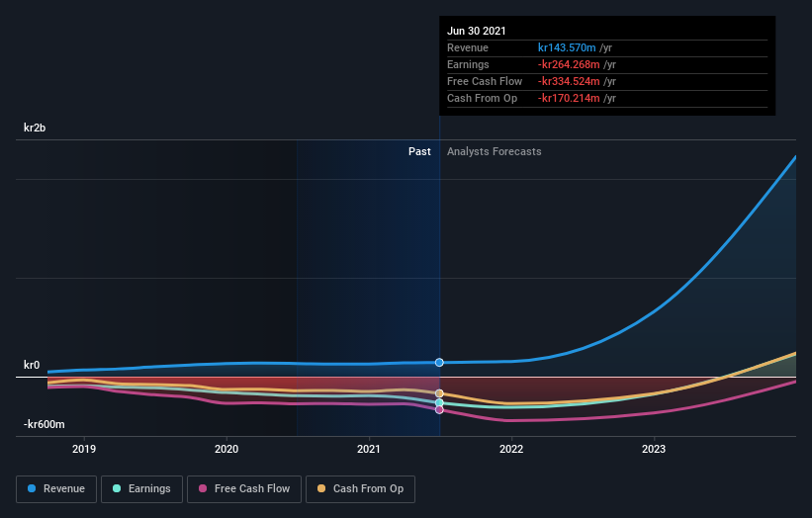Click the 2021 x-axis label
812x518 pixels.
coord(369,449)
